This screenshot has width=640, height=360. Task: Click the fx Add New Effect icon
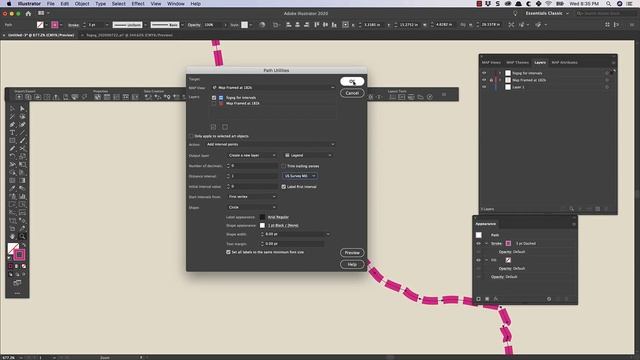[x=496, y=299]
